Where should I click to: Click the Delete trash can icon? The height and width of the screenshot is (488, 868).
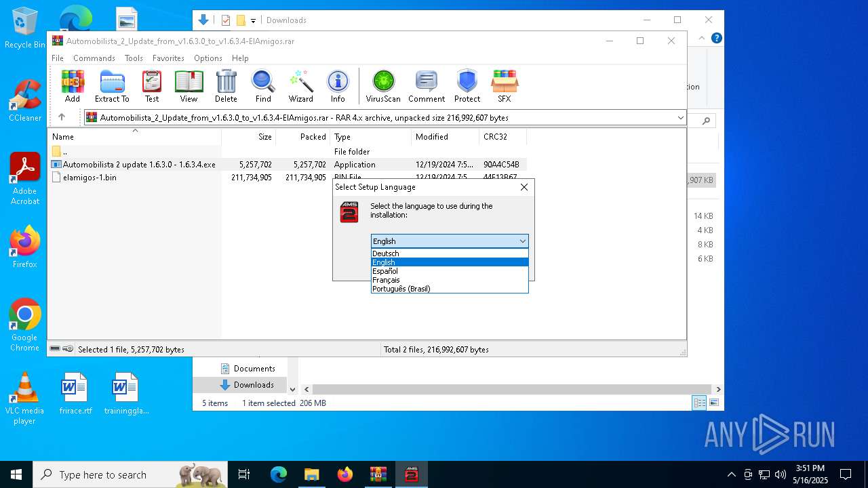pyautogui.click(x=226, y=86)
